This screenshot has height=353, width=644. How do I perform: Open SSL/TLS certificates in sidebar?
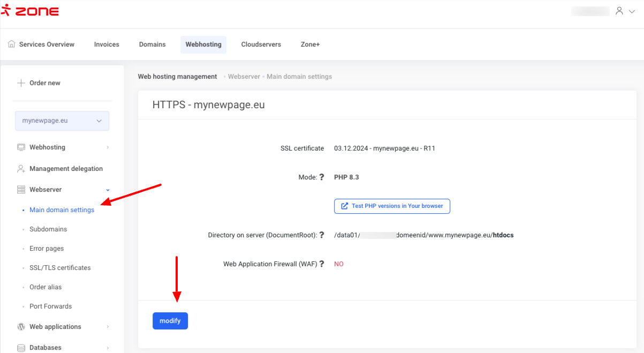[x=60, y=268]
